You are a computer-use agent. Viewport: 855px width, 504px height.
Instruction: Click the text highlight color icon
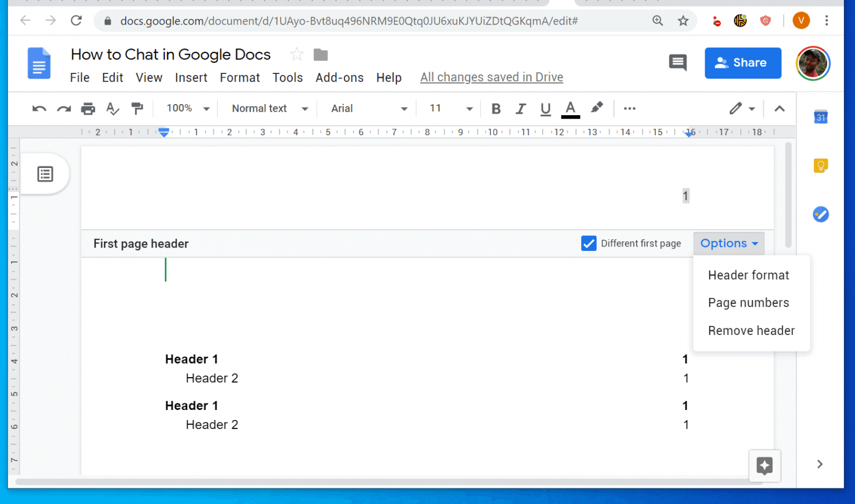597,108
